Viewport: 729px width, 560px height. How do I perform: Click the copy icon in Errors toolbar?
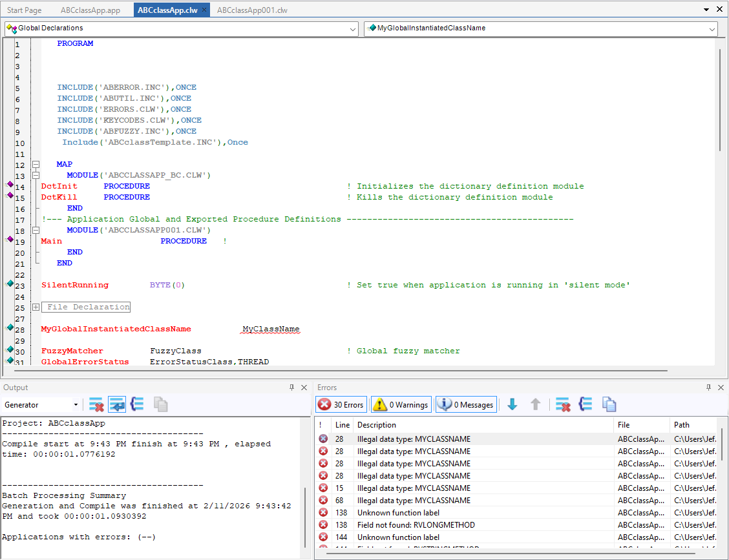coord(609,405)
